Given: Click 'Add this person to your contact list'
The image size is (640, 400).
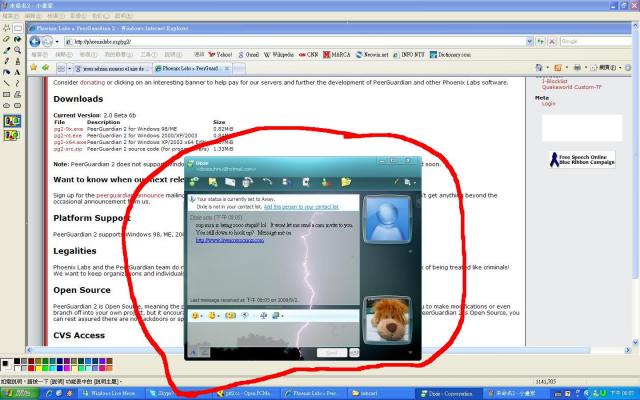Looking at the screenshot, I should pos(301,207).
